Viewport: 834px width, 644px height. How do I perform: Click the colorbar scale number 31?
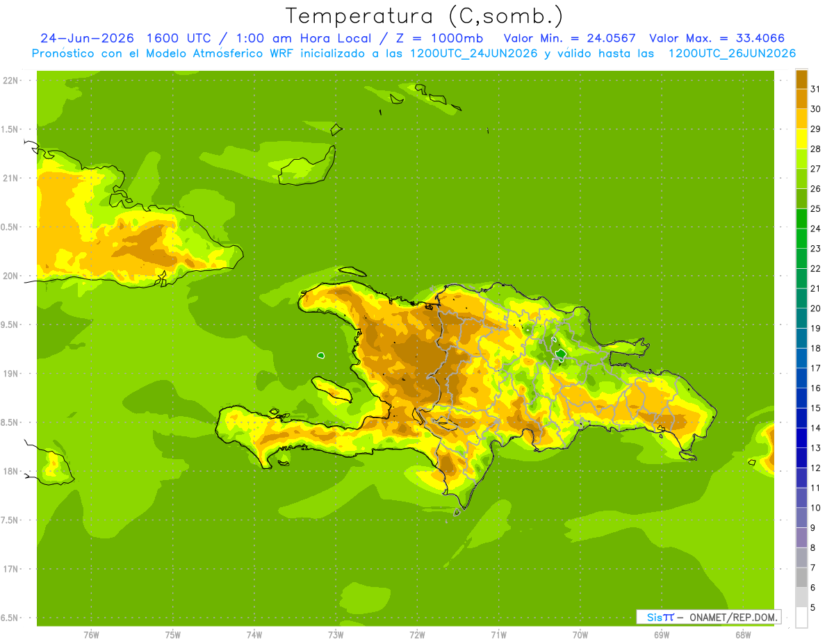click(816, 89)
